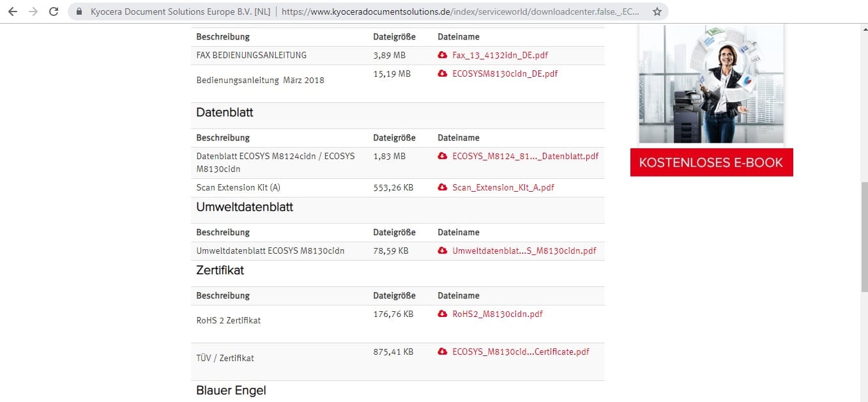Click the e-book promotional image with woman

(x=711, y=84)
